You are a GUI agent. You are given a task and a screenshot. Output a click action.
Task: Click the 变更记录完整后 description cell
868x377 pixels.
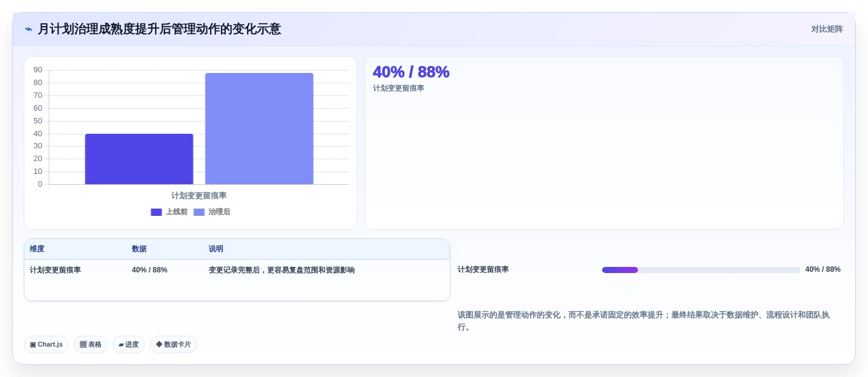pos(282,270)
